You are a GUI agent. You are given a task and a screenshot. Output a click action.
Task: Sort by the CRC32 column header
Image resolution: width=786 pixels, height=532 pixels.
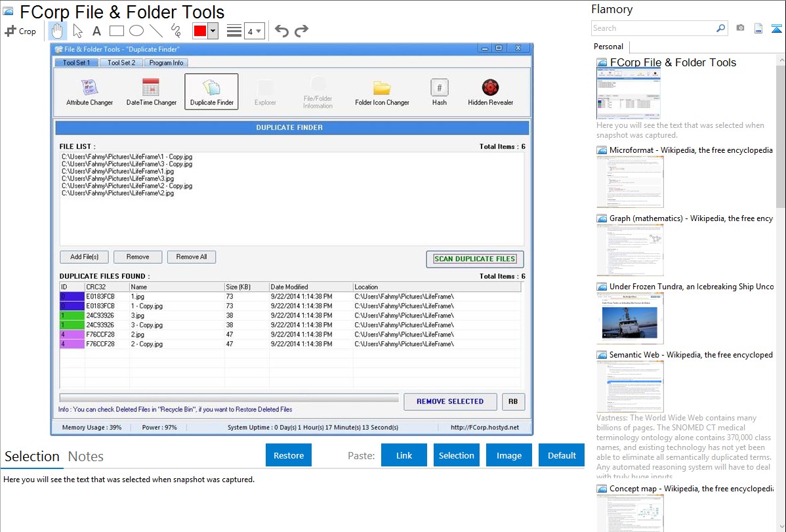pyautogui.click(x=107, y=287)
